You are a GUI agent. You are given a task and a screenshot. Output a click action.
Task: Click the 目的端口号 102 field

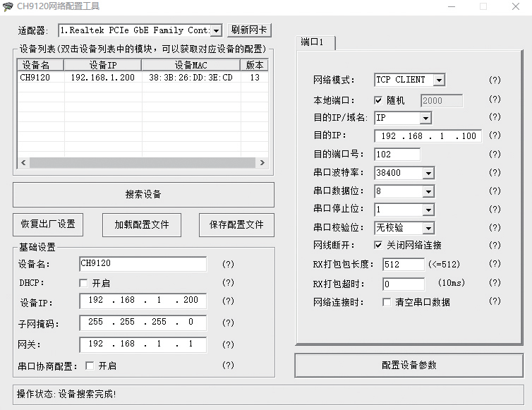397,155
